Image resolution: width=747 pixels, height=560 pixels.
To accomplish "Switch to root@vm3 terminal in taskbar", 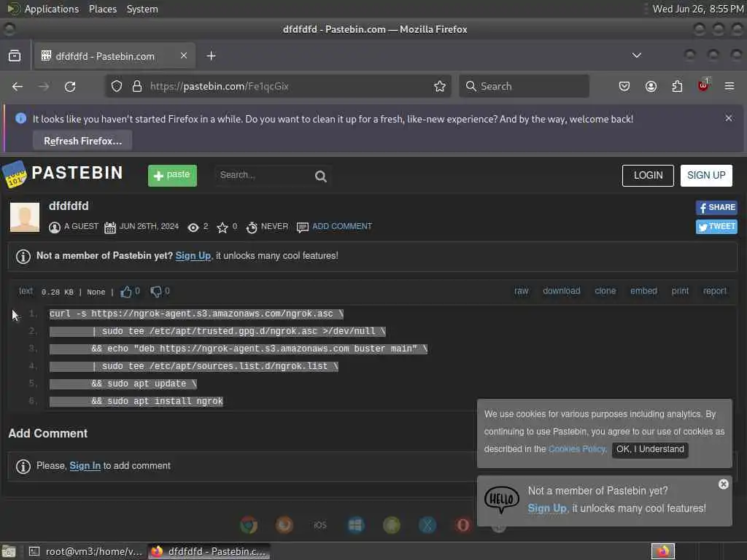I will [x=86, y=551].
